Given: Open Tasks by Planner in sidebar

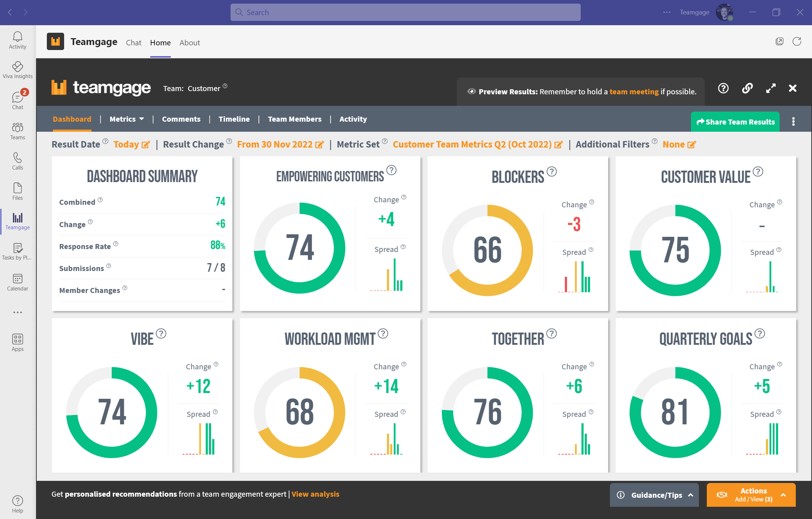Looking at the screenshot, I should (17, 251).
